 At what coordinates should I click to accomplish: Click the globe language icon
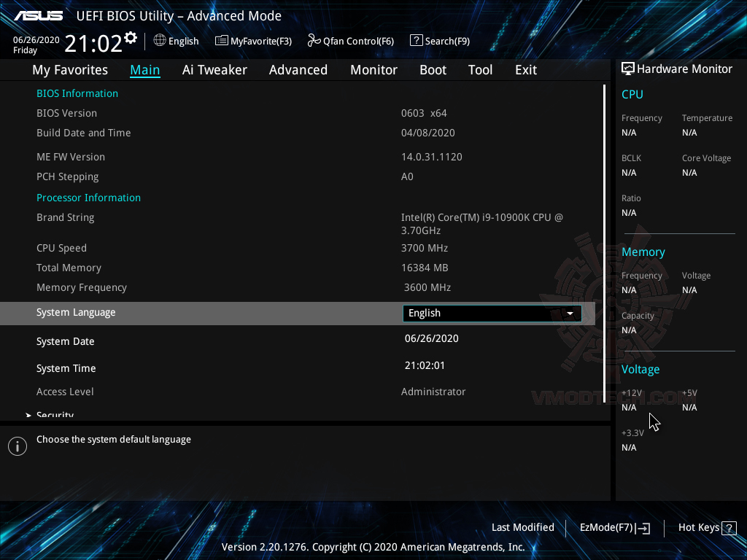pyautogui.click(x=160, y=41)
